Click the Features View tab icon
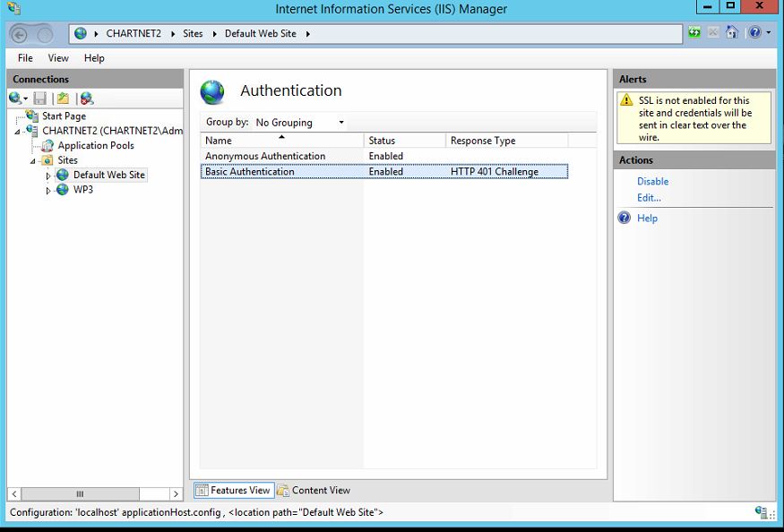Image resolution: width=784 pixels, height=532 pixels. tap(202, 491)
